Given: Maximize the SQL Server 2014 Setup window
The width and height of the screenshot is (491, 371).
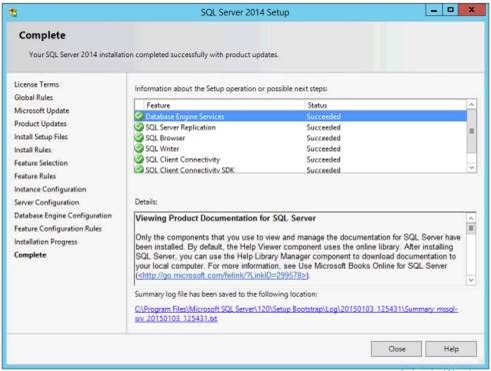Looking at the screenshot, I should [x=450, y=10].
